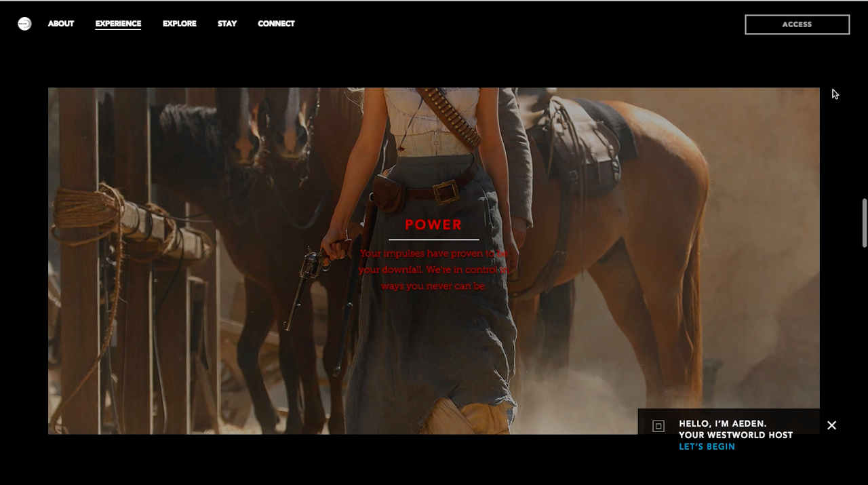868x485 pixels.
Task: Click the Aeden chat square icon
Action: (658, 426)
